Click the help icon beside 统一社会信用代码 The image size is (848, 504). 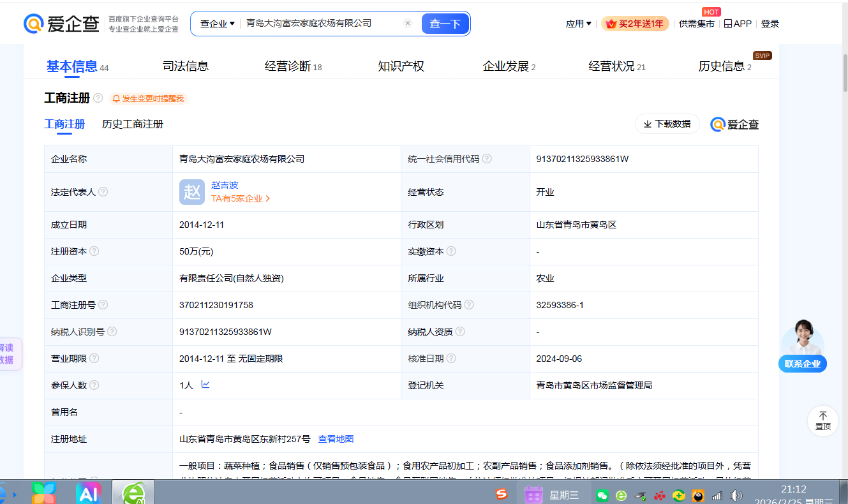click(x=487, y=159)
